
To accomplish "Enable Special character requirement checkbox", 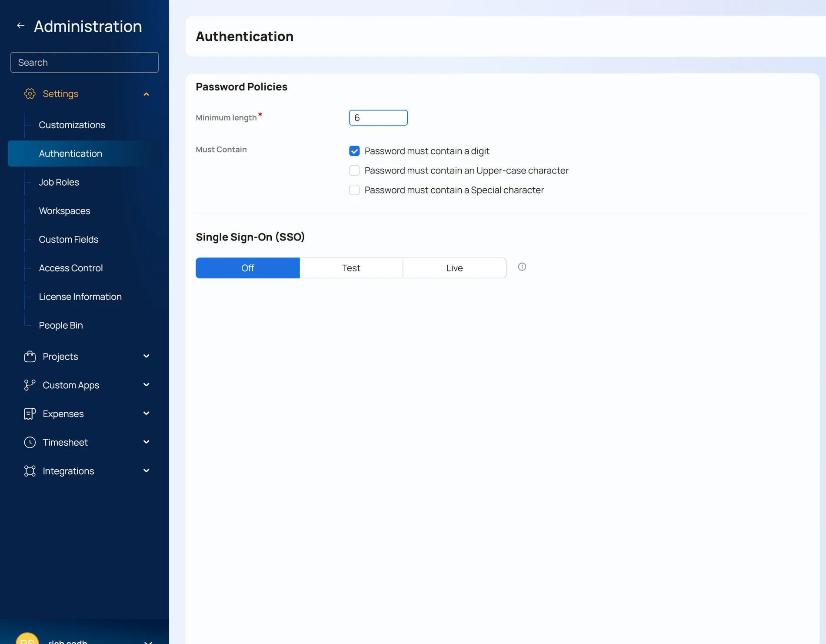I will (x=354, y=190).
